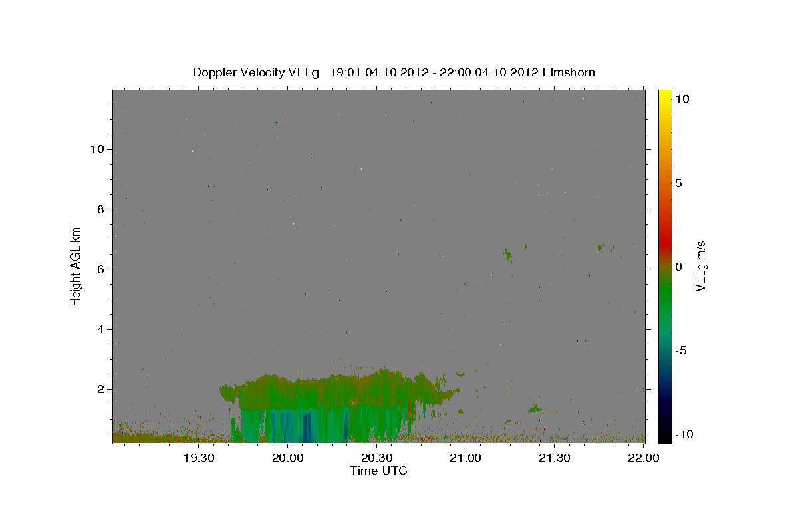This screenshot has height=532, width=798.
Task: Click the small green echo near 21:45 at 6.7 km
Action: point(601,248)
